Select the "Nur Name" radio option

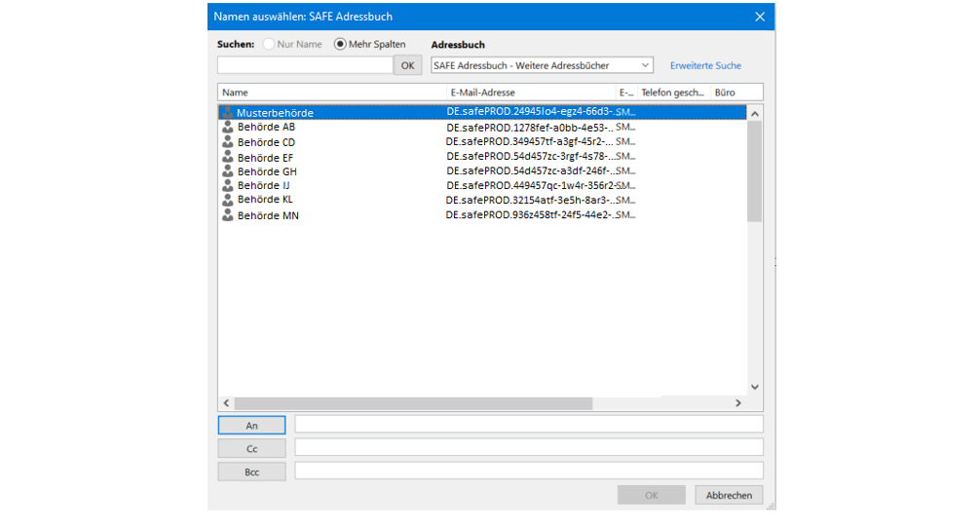pos(268,45)
